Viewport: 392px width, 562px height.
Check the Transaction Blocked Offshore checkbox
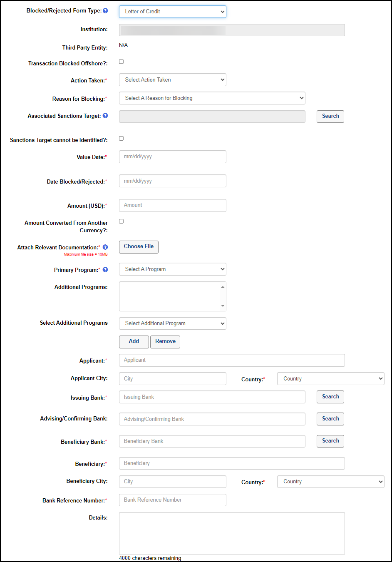[x=122, y=62]
